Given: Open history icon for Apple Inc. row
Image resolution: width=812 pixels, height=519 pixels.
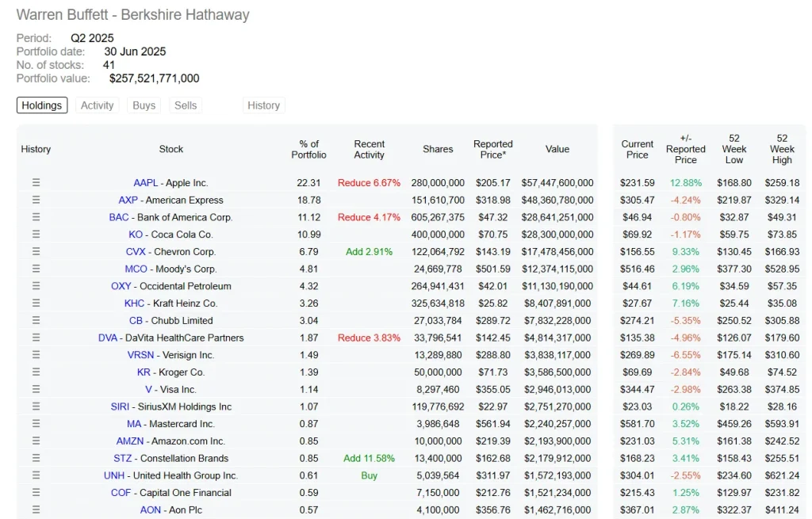Looking at the screenshot, I should point(36,183).
